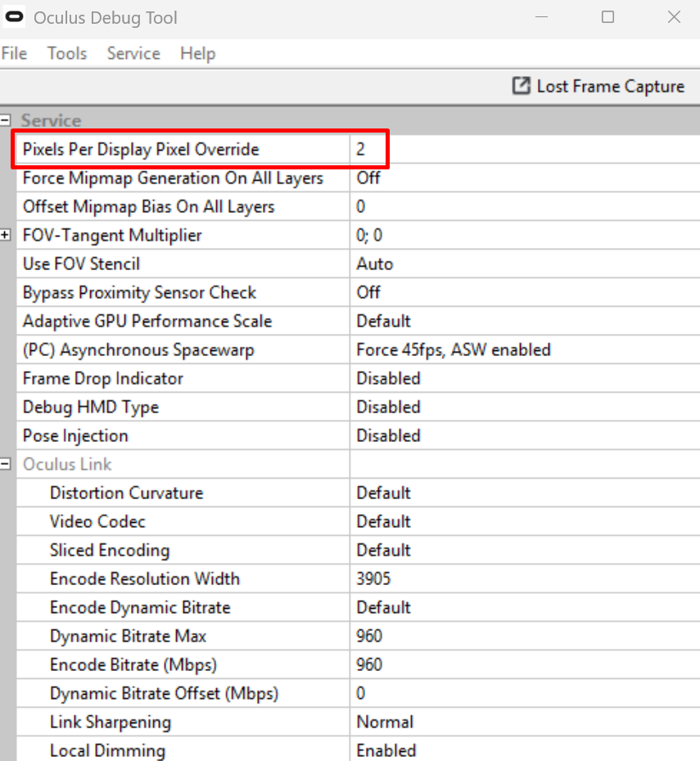Close the Oculus Debug Tool window
The height and width of the screenshot is (761, 700).
point(674,17)
